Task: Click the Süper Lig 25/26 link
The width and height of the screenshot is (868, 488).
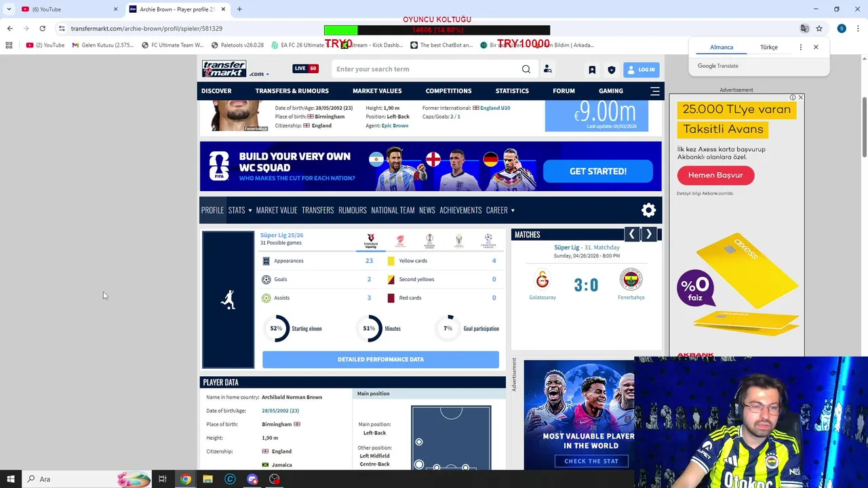Action: (281, 235)
